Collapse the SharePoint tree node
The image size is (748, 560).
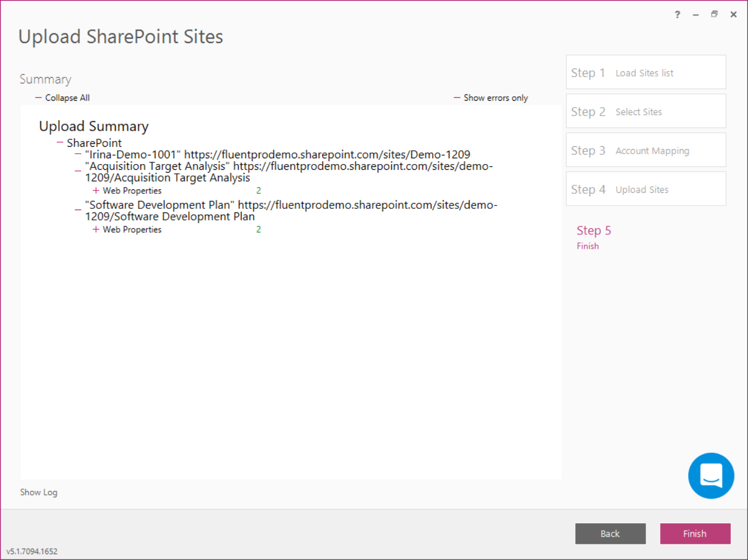coord(60,142)
